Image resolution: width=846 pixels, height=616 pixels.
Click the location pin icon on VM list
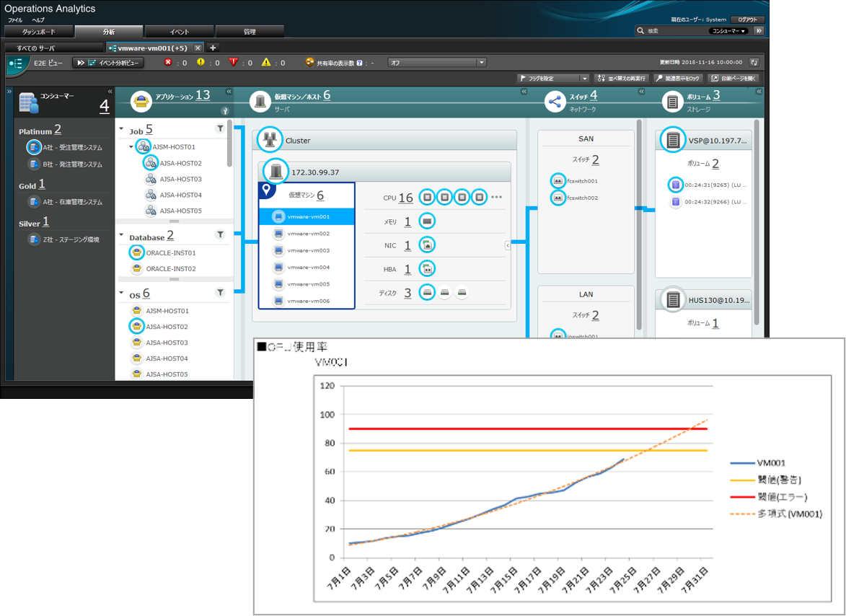[x=266, y=190]
